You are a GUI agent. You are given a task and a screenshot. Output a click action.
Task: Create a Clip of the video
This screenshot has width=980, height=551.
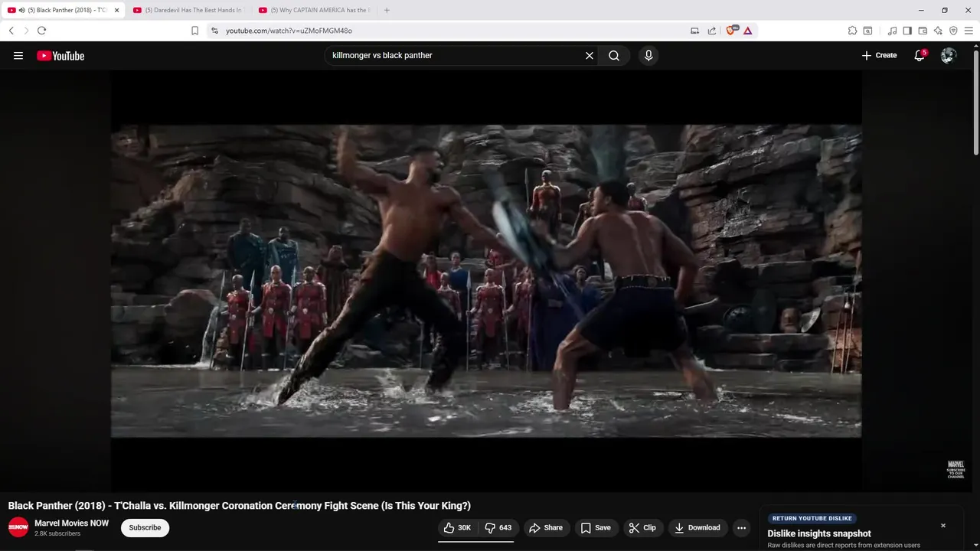pos(642,527)
